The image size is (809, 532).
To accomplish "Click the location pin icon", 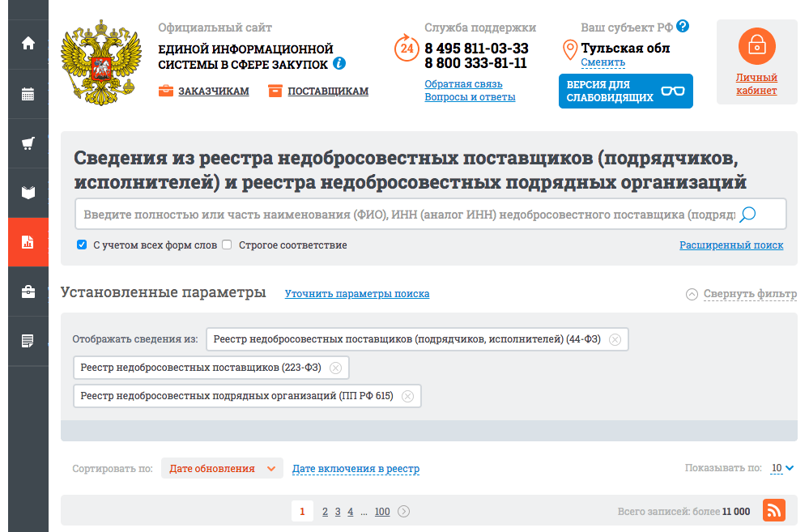I will pyautogui.click(x=569, y=50).
